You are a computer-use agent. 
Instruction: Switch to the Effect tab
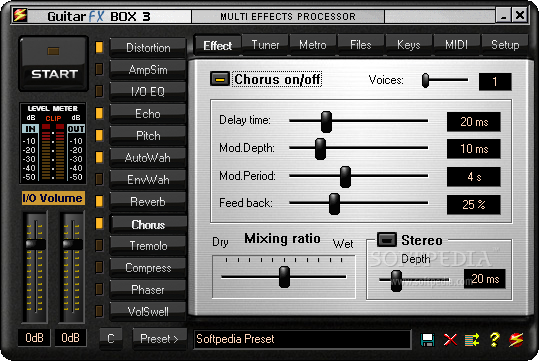click(x=218, y=45)
